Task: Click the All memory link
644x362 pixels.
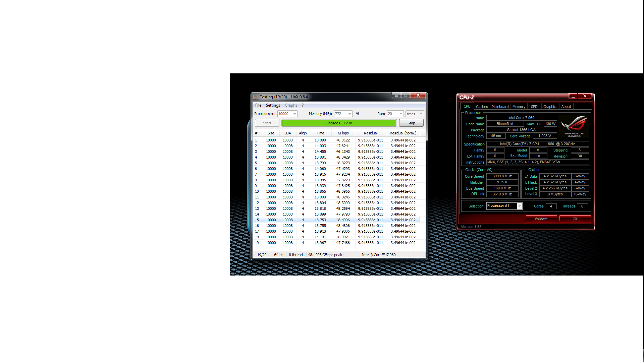Action: pyautogui.click(x=358, y=114)
